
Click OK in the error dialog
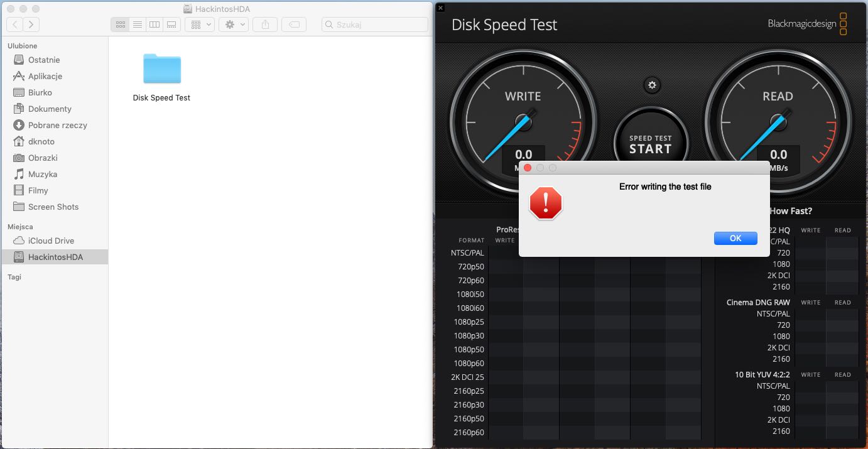735,238
